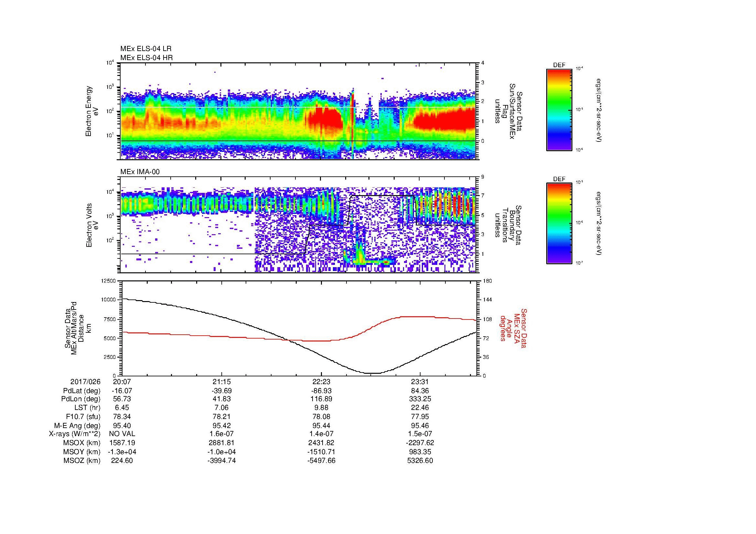This screenshot has height=534, width=756.
Task: Click the MSOX (km) row label
Action: (x=82, y=443)
